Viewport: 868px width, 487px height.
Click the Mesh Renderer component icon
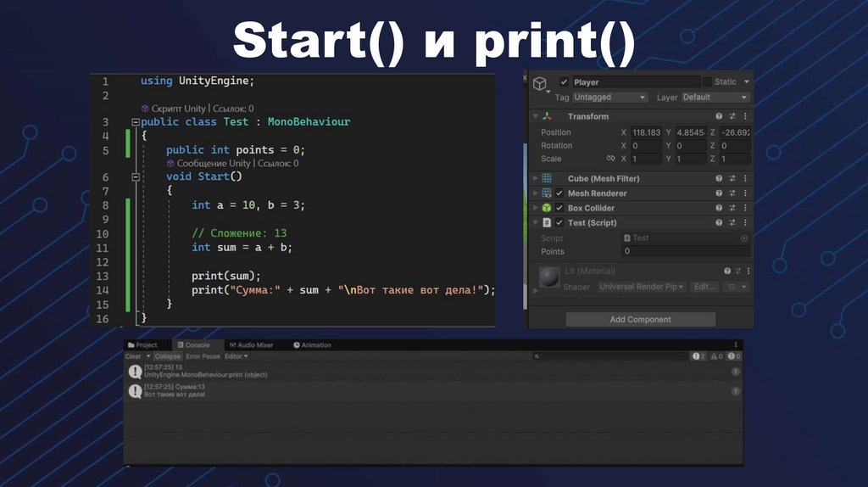[547, 193]
